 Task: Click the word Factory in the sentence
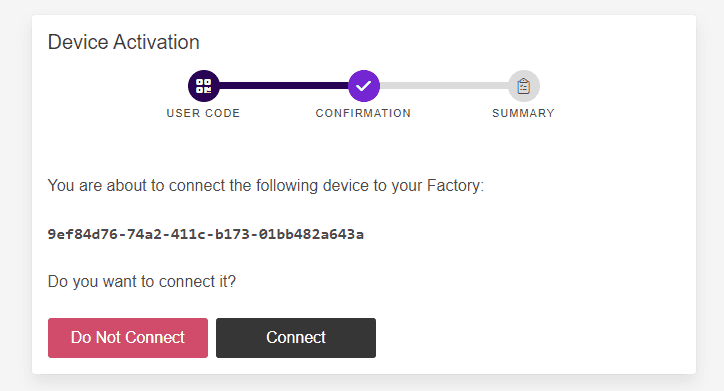453,186
